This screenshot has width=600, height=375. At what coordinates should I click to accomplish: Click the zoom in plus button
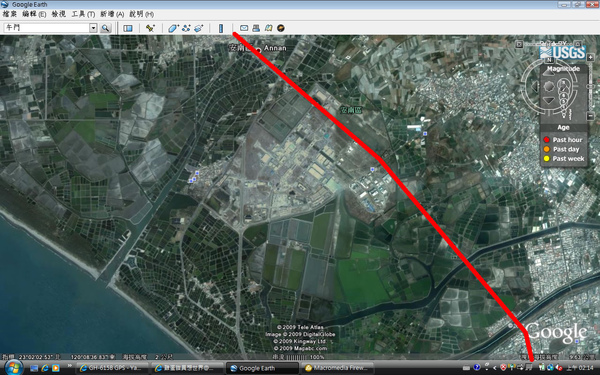click(590, 57)
